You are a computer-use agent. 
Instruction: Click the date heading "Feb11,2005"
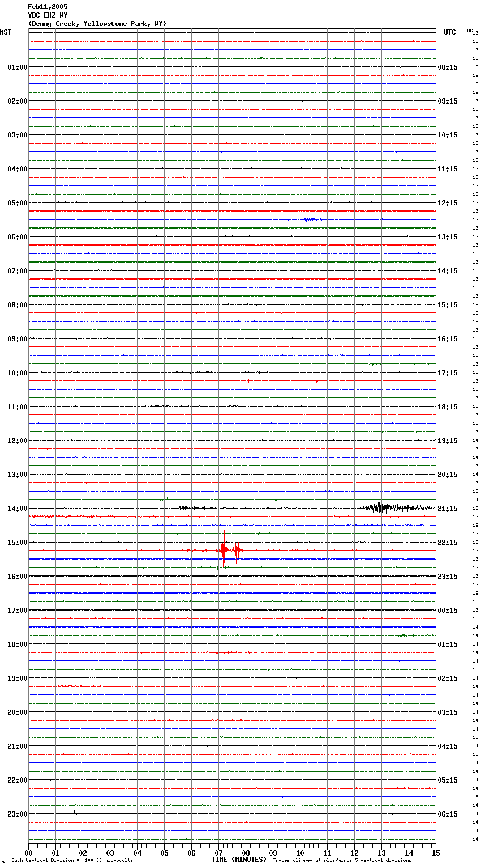coord(48,7)
